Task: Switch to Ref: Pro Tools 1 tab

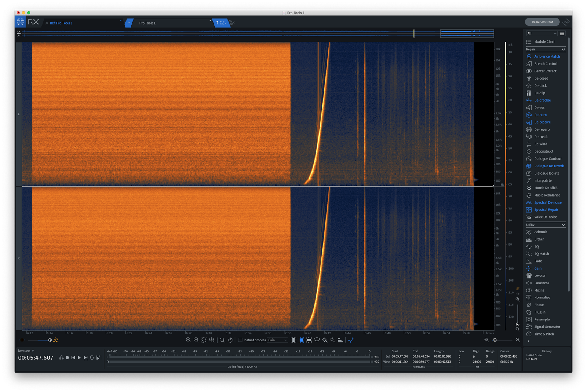Action: (61, 23)
